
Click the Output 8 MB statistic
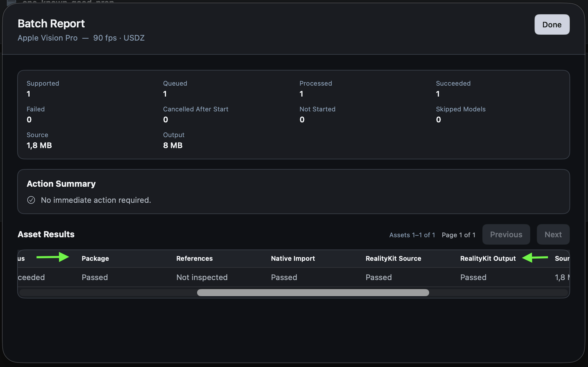click(x=174, y=140)
